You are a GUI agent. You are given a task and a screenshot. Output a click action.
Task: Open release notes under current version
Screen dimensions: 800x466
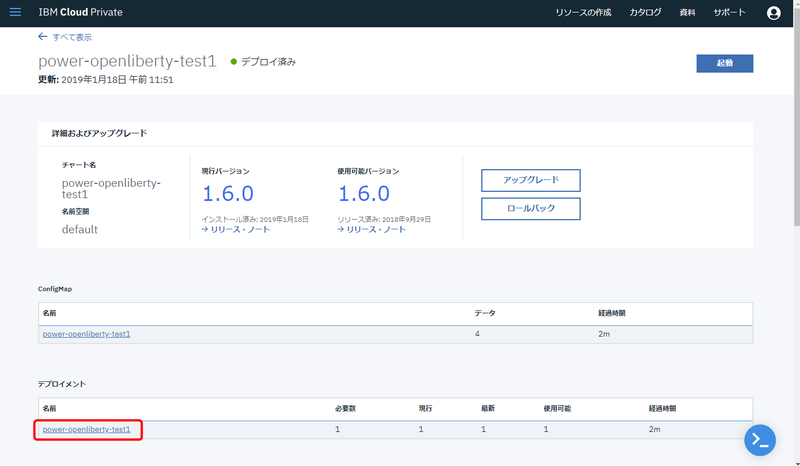pyautogui.click(x=236, y=230)
